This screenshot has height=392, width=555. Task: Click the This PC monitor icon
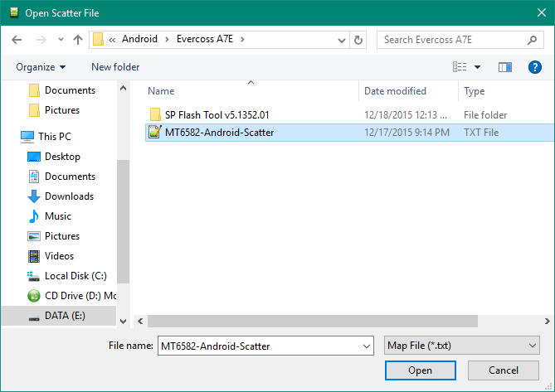(27, 137)
